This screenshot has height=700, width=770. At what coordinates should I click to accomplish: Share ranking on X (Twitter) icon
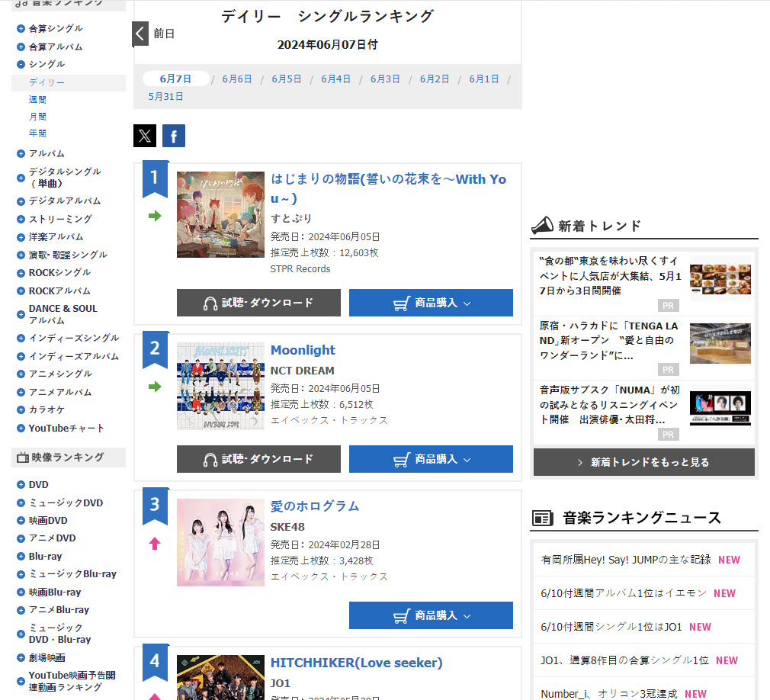pos(145,136)
